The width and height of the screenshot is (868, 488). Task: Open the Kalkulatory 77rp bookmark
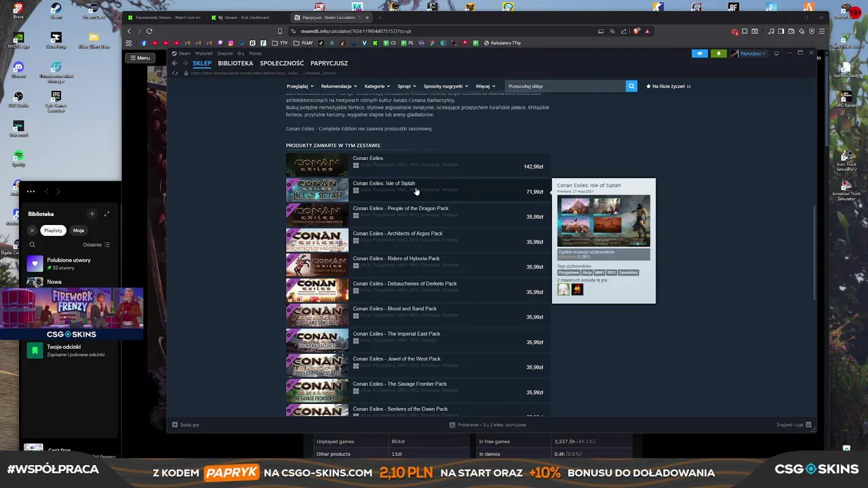502,43
